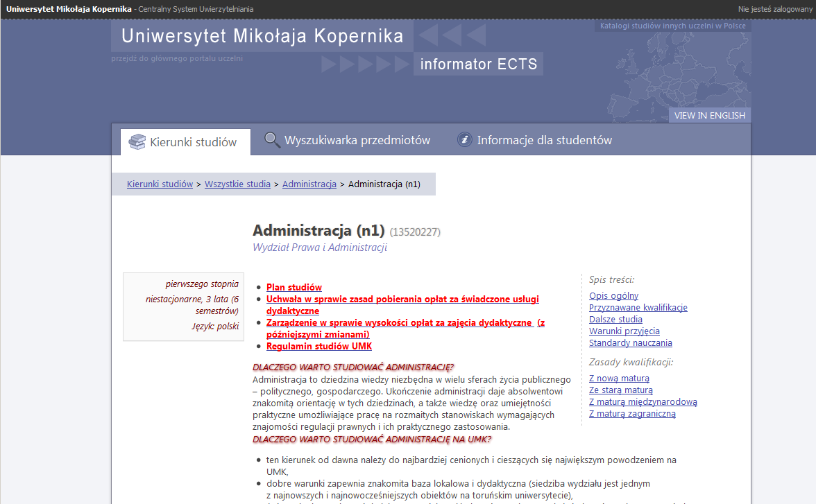Open Uchwała w sprawie zasad pobierania opłat
Viewport: 816px width, 504px height.
tap(402, 305)
